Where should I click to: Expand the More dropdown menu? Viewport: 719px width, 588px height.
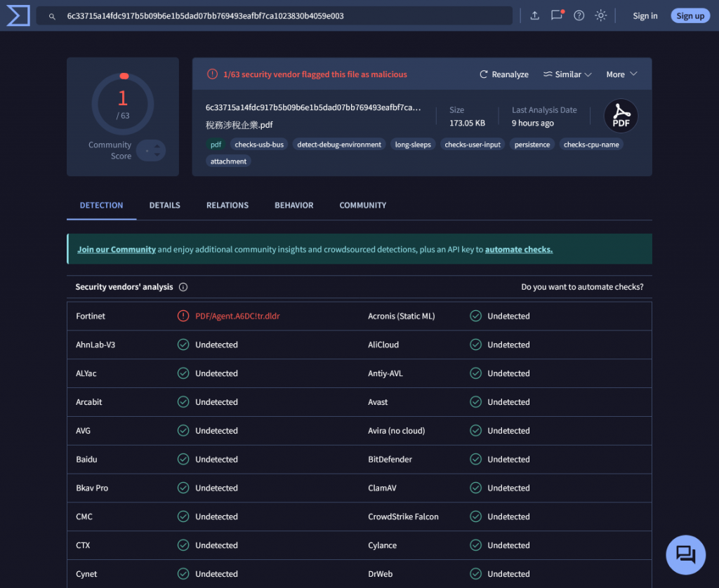621,74
